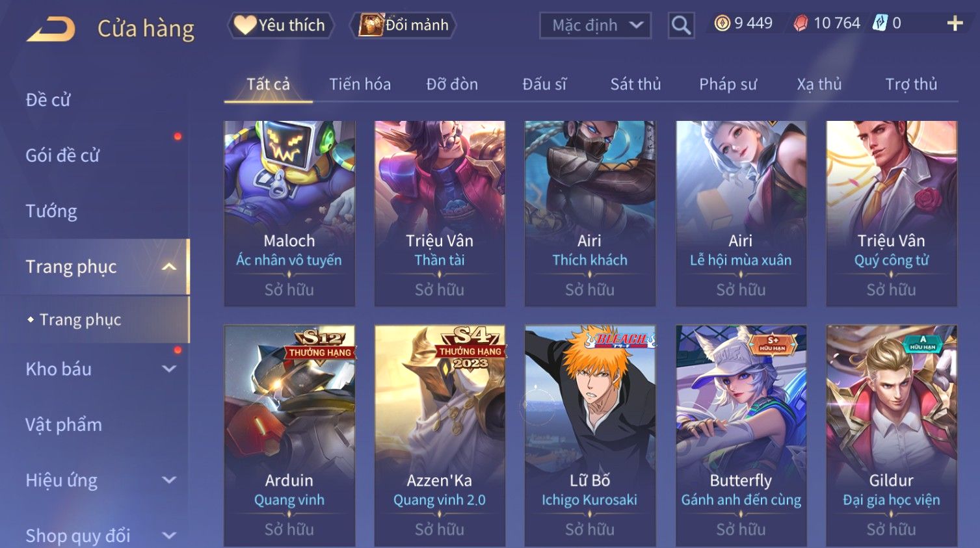
Task: Switch to the Pháp sư tab
Action: (728, 84)
